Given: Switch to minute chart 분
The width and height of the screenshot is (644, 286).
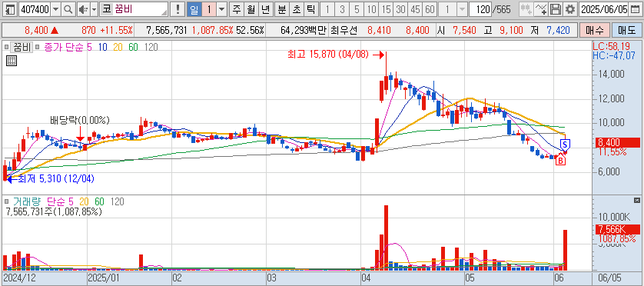Looking at the screenshot, I should [x=281, y=9].
